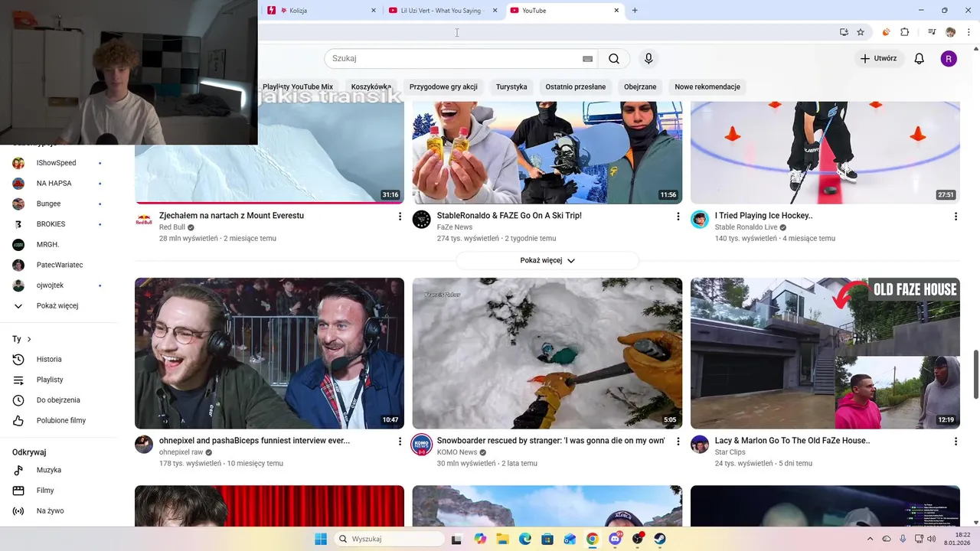
Task: Open File Explorer from taskbar
Action: click(x=502, y=539)
